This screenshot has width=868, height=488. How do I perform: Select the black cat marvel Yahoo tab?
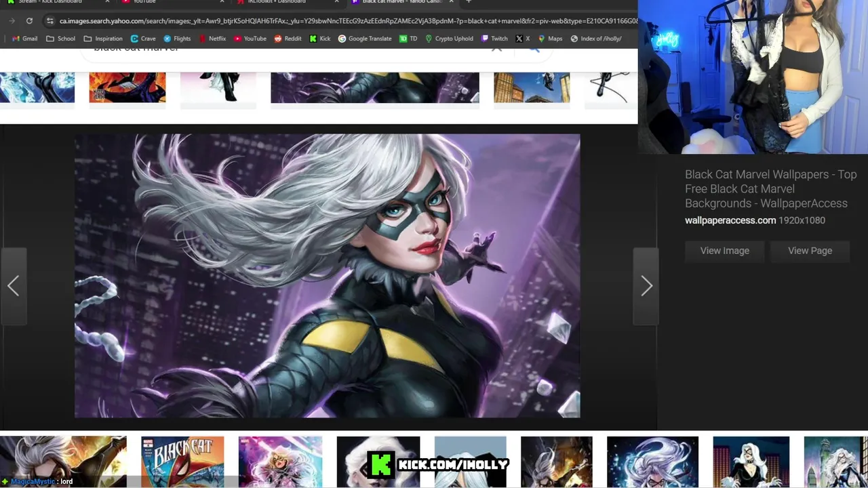coord(402,2)
